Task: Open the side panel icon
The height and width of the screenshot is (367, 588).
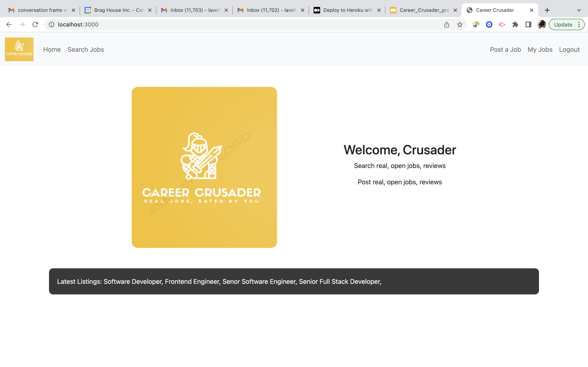Action: click(x=528, y=24)
